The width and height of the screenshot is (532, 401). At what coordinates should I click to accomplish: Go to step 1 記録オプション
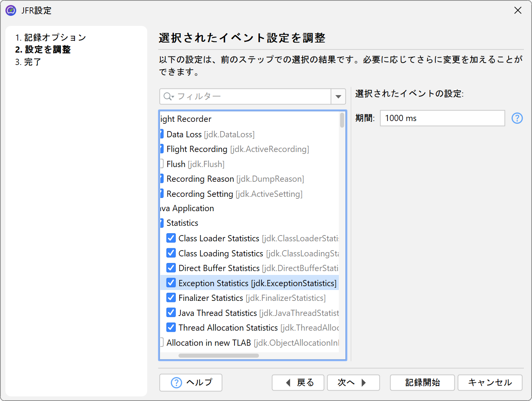[x=51, y=38]
